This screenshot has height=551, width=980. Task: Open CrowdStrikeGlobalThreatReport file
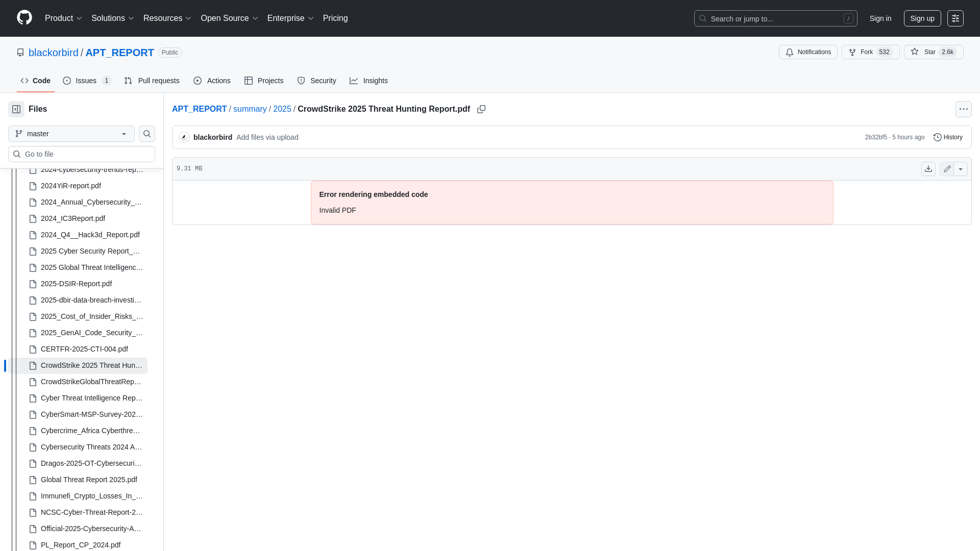click(x=91, y=382)
